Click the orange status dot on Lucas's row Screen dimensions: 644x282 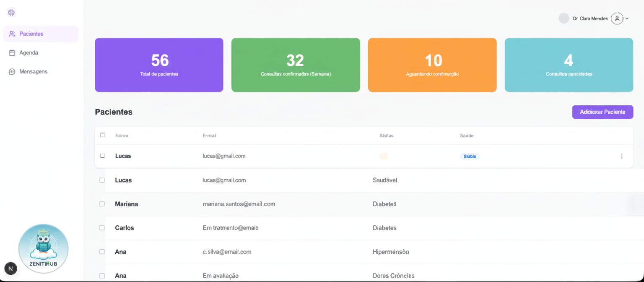click(x=384, y=156)
